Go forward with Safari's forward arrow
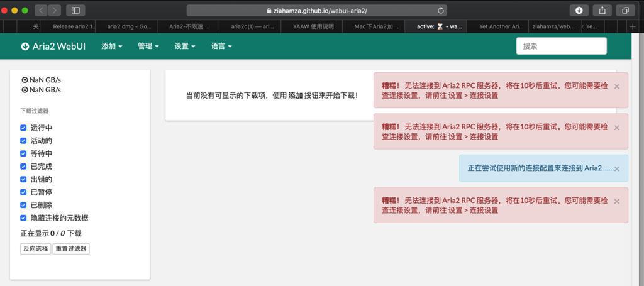This screenshot has width=644, height=286. coord(54,10)
